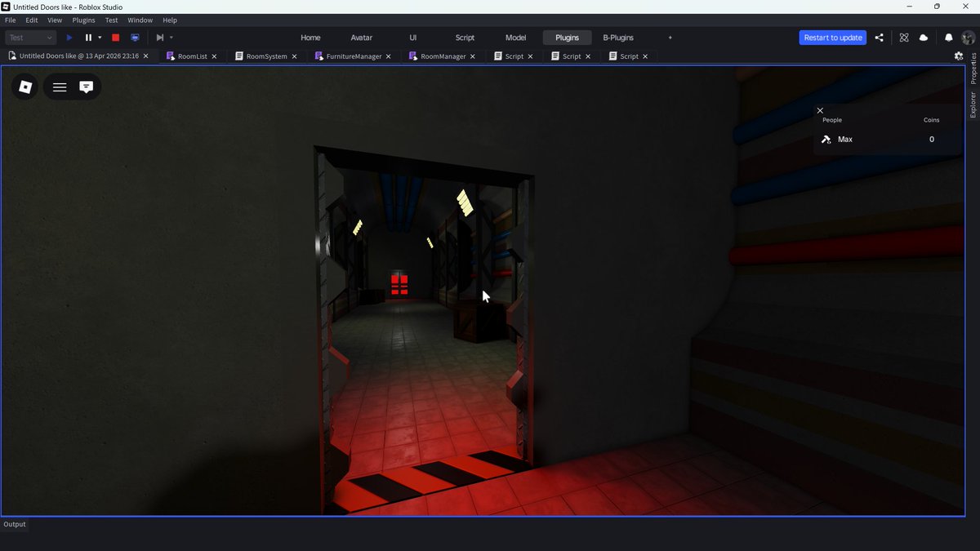Open the View menu
Image resolution: width=980 pixels, height=551 pixels.
pos(55,20)
